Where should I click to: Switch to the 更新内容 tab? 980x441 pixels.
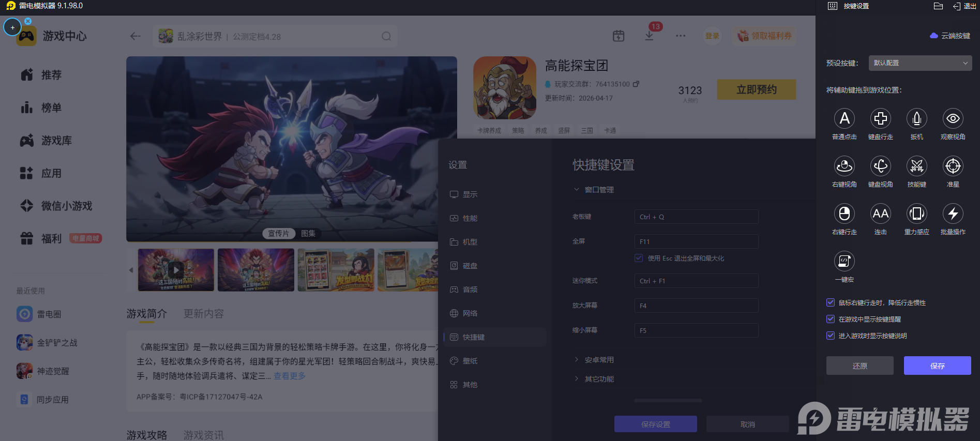point(204,314)
